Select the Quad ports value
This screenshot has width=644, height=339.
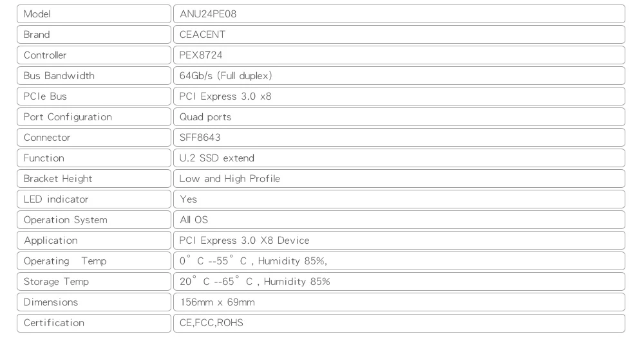pyautogui.click(x=205, y=117)
